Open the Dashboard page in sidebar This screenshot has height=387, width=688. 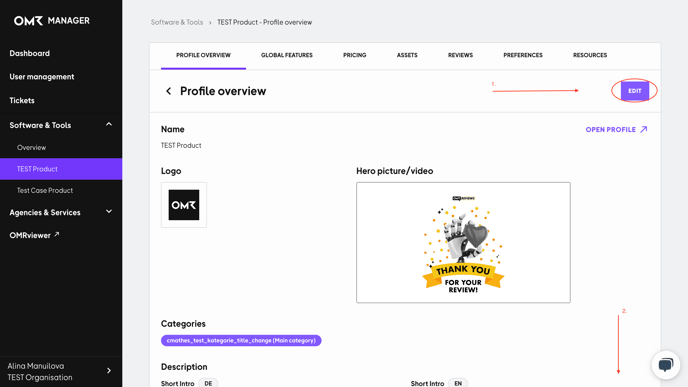point(29,53)
